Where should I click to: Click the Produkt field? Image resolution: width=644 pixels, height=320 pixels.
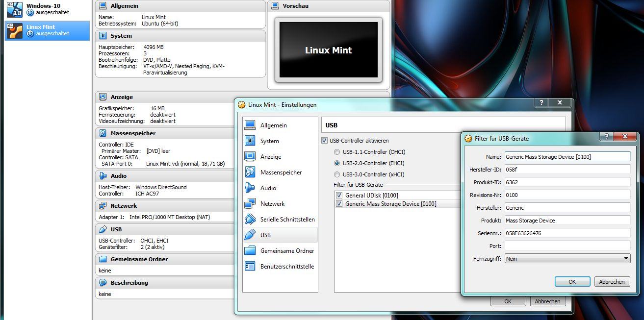tap(567, 220)
